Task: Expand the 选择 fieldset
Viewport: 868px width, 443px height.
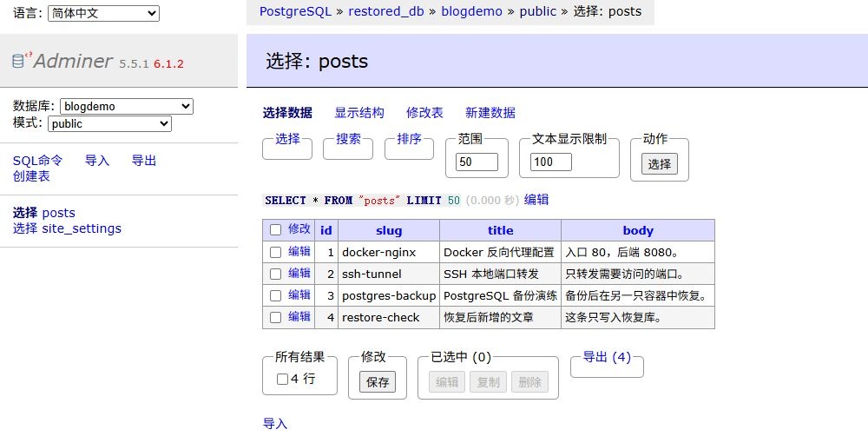Action: click(287, 139)
